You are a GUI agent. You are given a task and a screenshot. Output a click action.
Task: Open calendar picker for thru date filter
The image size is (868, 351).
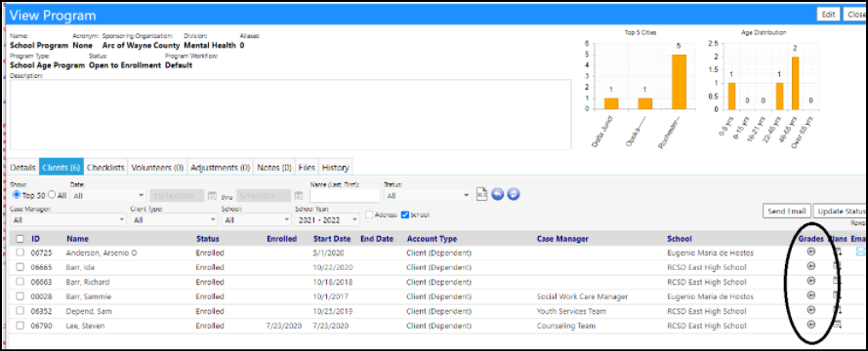click(299, 196)
